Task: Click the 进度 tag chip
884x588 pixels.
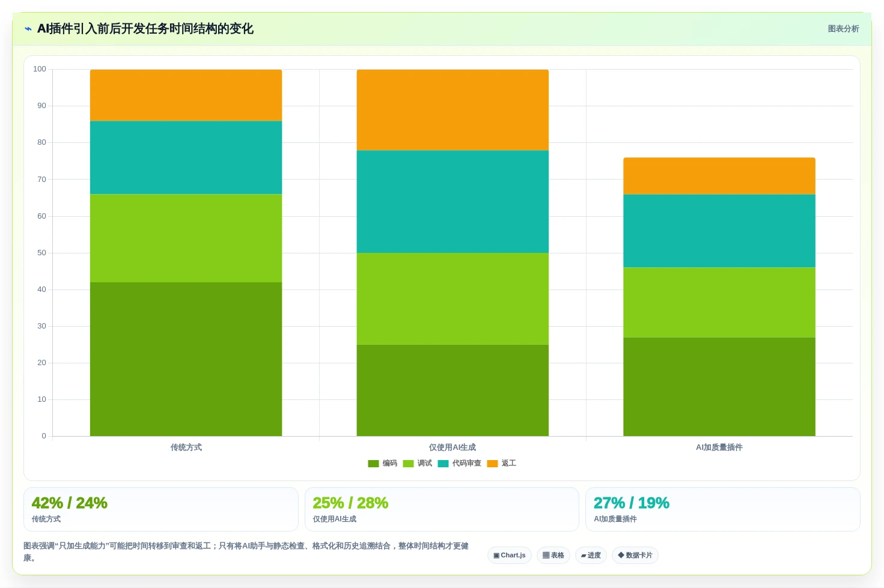Action: click(x=591, y=555)
